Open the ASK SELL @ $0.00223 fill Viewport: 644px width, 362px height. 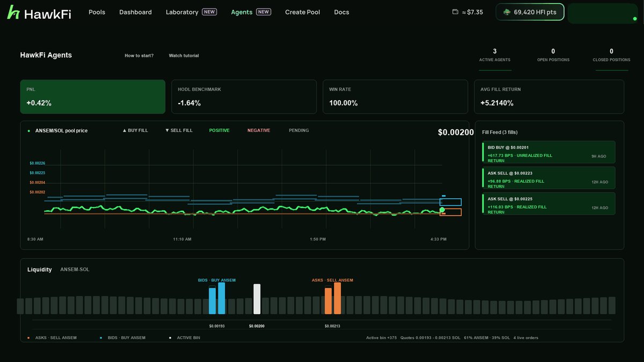548,178
